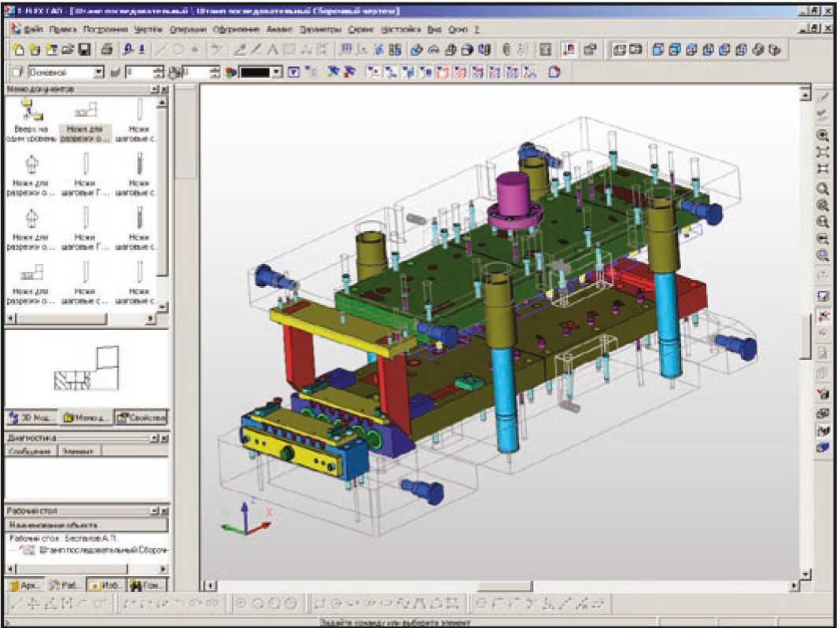840x628 pixels.
Task: Click the zoom in magnifier on right toolbar
Action: [x=823, y=206]
